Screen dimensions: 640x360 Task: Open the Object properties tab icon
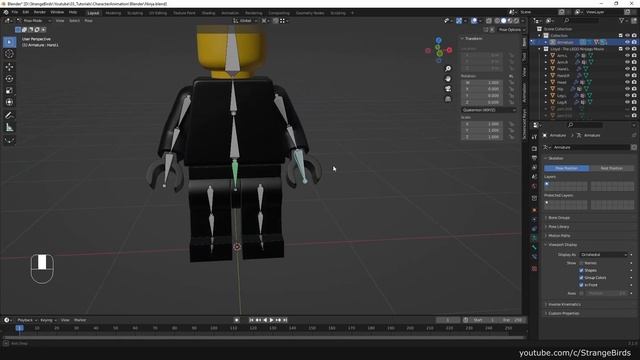534,210
